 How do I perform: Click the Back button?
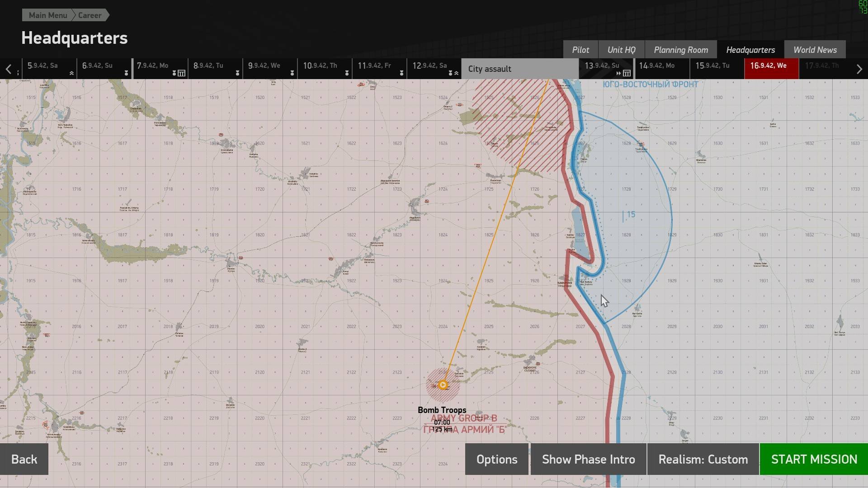click(24, 459)
